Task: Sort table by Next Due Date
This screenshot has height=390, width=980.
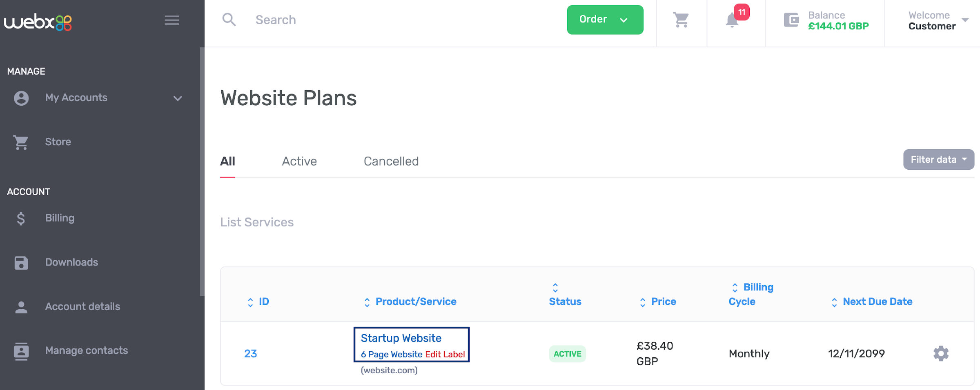Action: click(x=877, y=301)
